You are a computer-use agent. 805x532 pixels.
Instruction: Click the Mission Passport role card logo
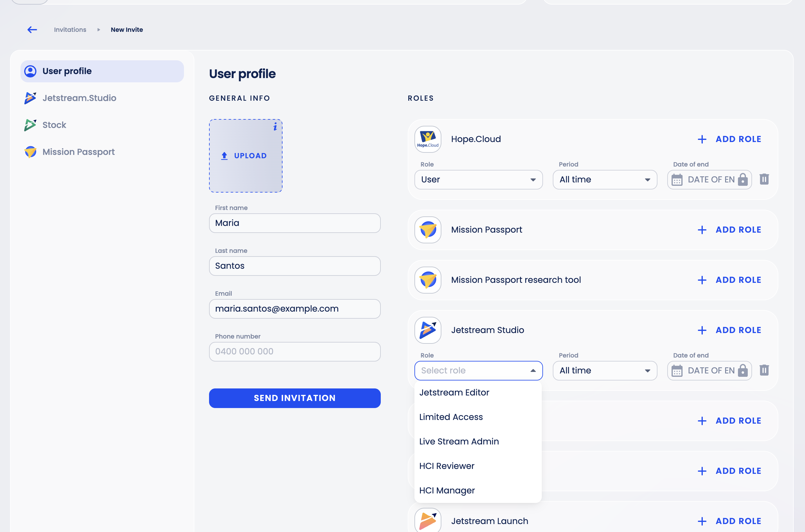[x=428, y=230]
